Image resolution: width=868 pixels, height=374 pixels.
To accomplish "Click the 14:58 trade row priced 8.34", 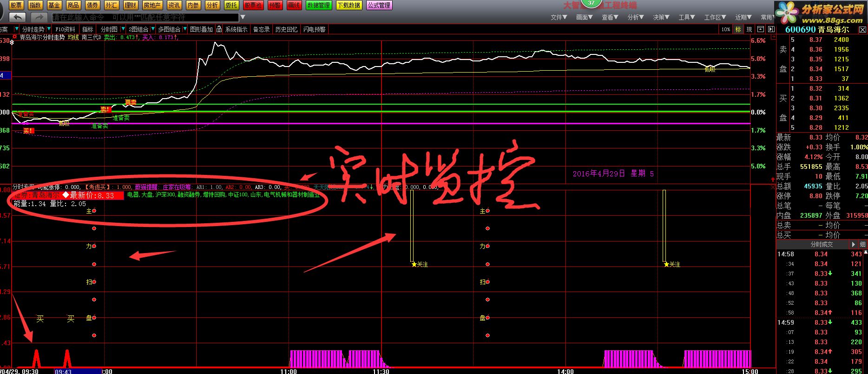I will [820, 254].
